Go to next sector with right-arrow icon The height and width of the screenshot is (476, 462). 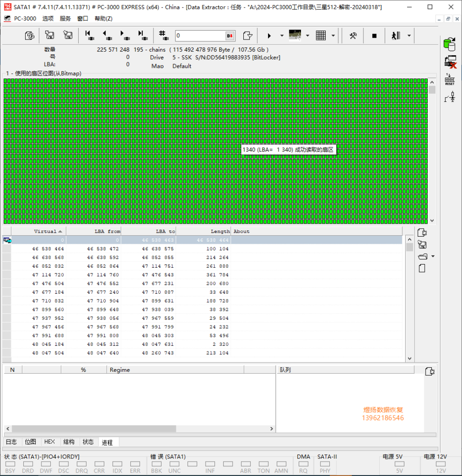pyautogui.click(x=125, y=35)
